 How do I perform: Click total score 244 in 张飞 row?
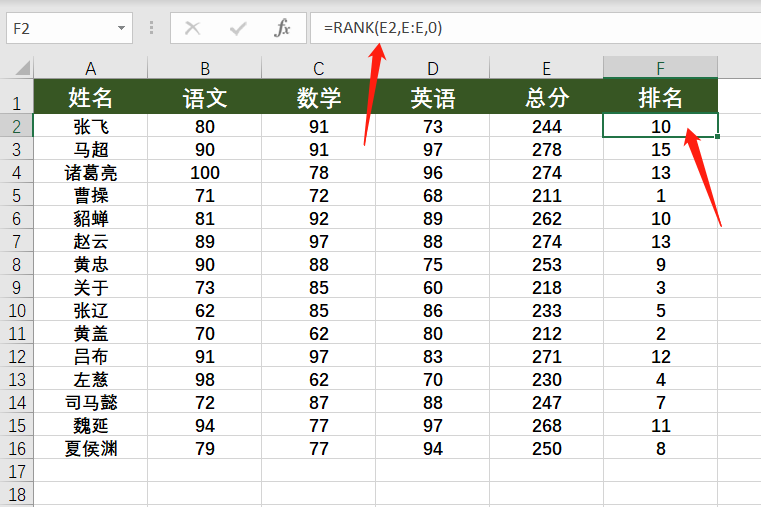[x=546, y=126]
